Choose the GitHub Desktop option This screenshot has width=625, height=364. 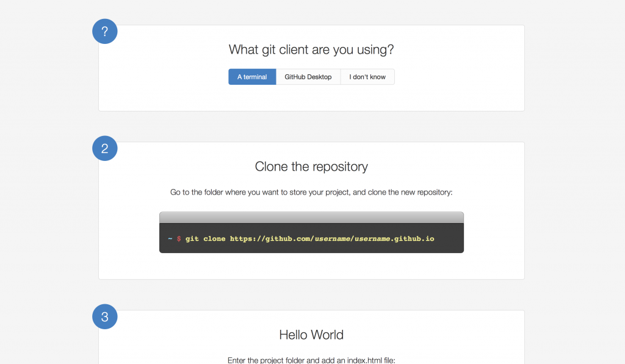(308, 77)
